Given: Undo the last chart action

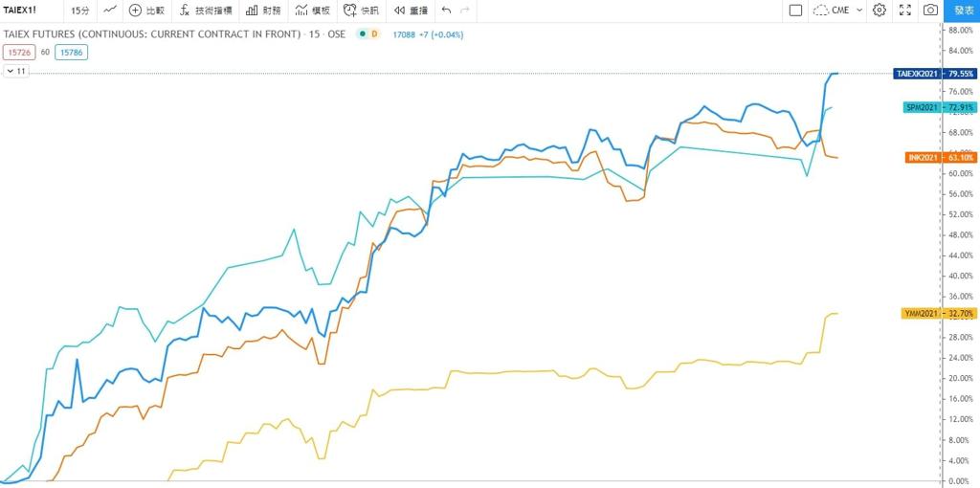Looking at the screenshot, I should (x=446, y=10).
